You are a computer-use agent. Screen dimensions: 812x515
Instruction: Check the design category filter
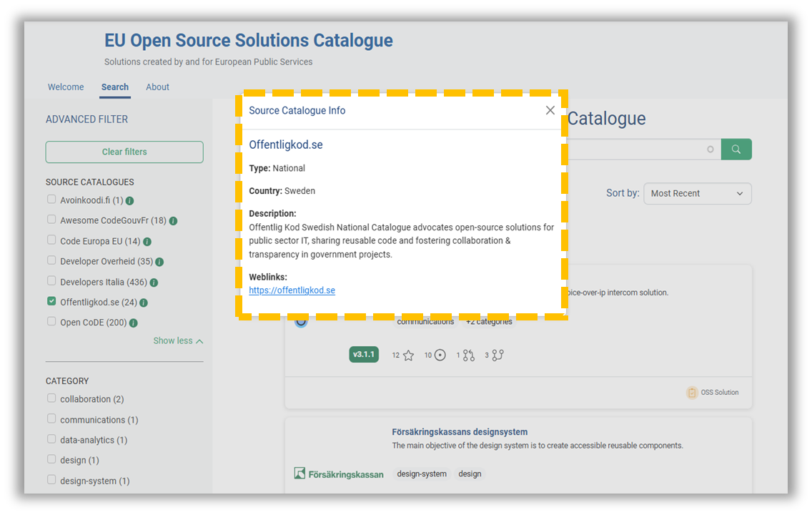[51, 459]
